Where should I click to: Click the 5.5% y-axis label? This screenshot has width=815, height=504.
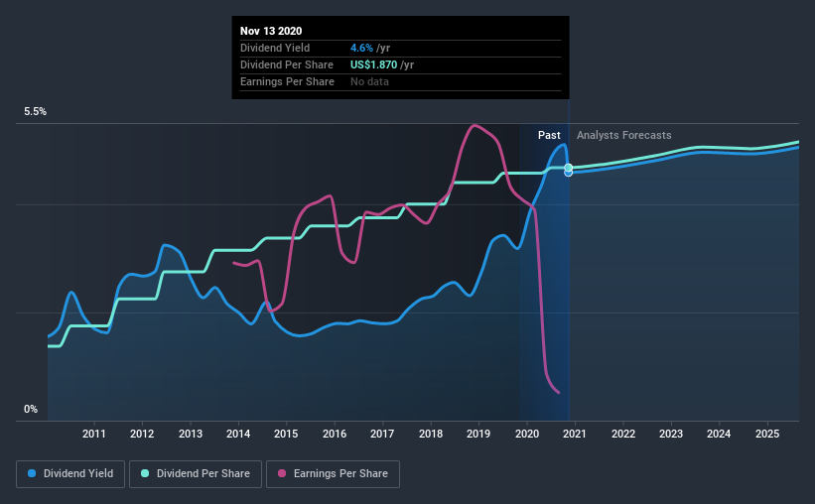[35, 112]
